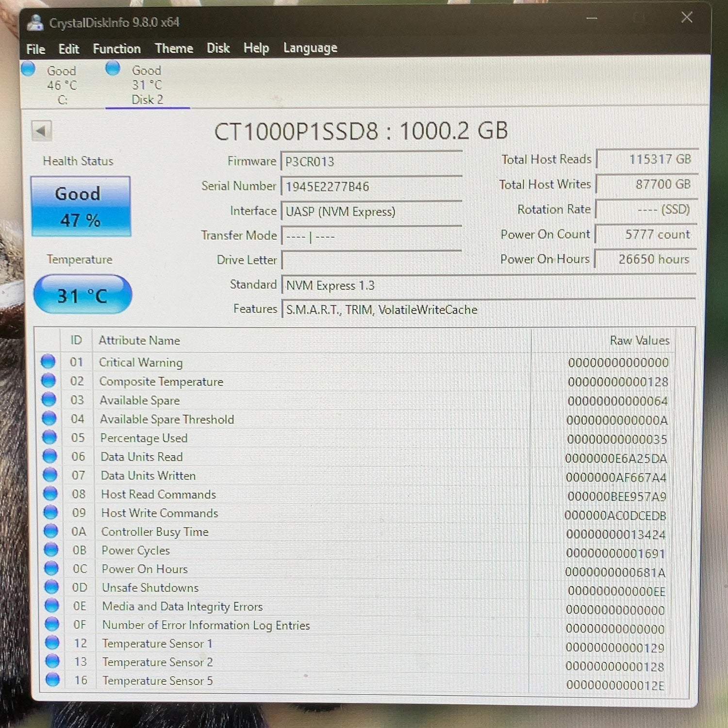The width and height of the screenshot is (728, 728).
Task: Click the Total Host Writes value 87700 GB
Action: coord(647,184)
